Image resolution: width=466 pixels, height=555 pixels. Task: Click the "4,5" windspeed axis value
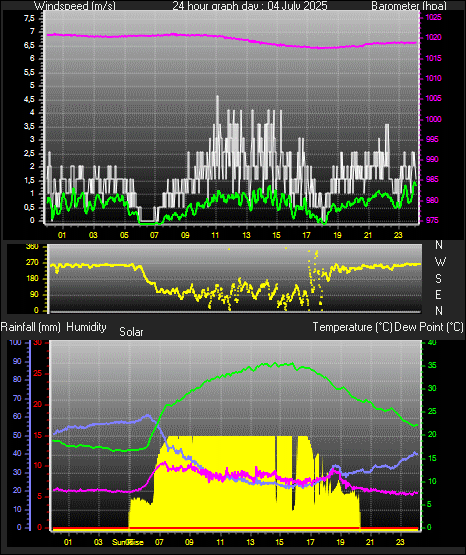tap(29, 99)
